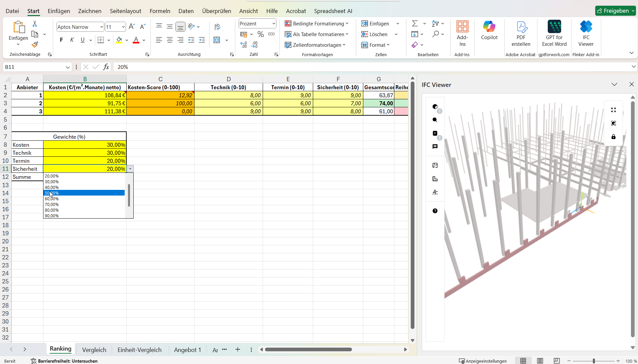Click fullscreen icon in IFC Viewer
The width and height of the screenshot is (638, 364).
[x=613, y=110]
